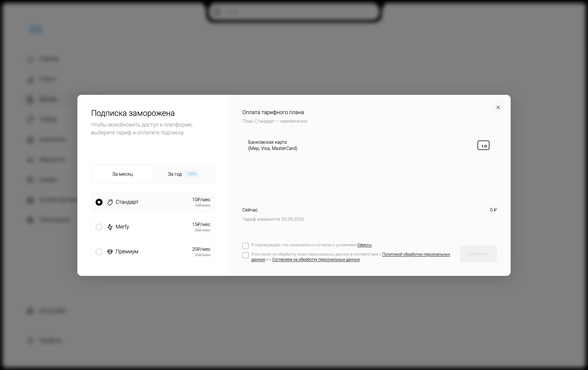Click the План Стандарт — ежемесячно text
The height and width of the screenshot is (370, 588).
[x=275, y=121]
